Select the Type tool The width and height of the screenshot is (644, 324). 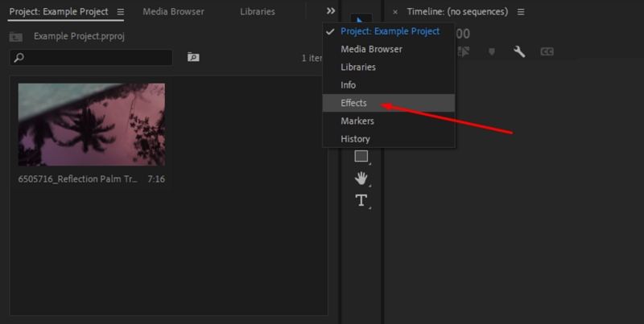(x=361, y=200)
